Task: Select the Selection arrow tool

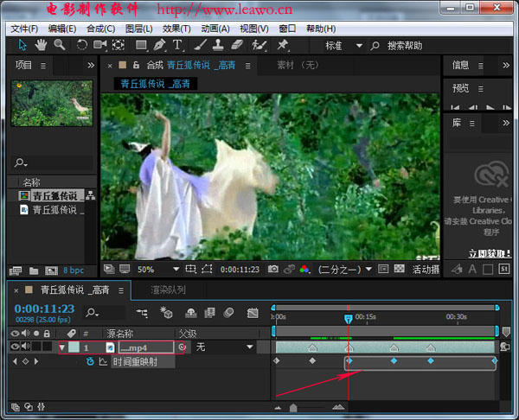Action: point(22,45)
